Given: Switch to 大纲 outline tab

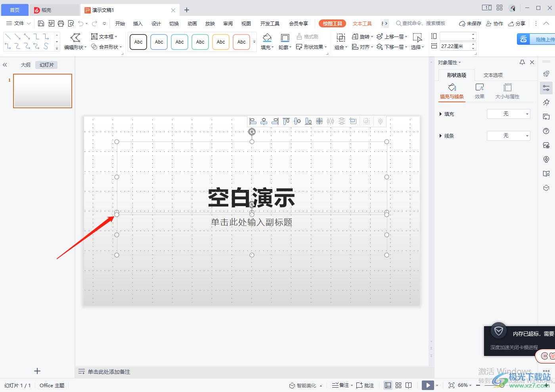Looking at the screenshot, I should 26,65.
